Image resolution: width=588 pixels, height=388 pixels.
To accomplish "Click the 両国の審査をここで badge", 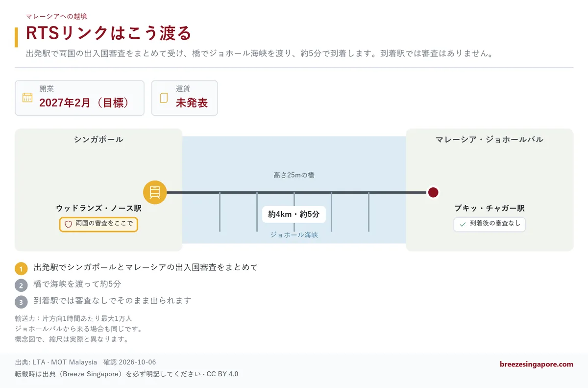I will [98, 224].
